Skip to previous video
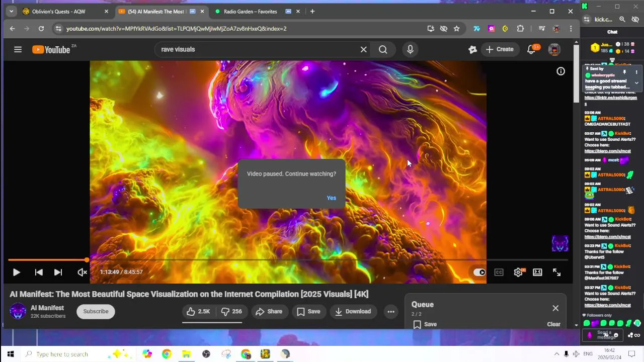Image resolution: width=644 pixels, height=362 pixels. pyautogui.click(x=39, y=272)
